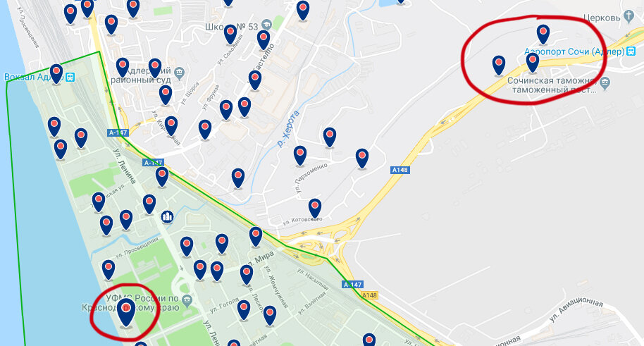Select the blue buildings city-center icon
The height and width of the screenshot is (346, 644).
[167, 216]
